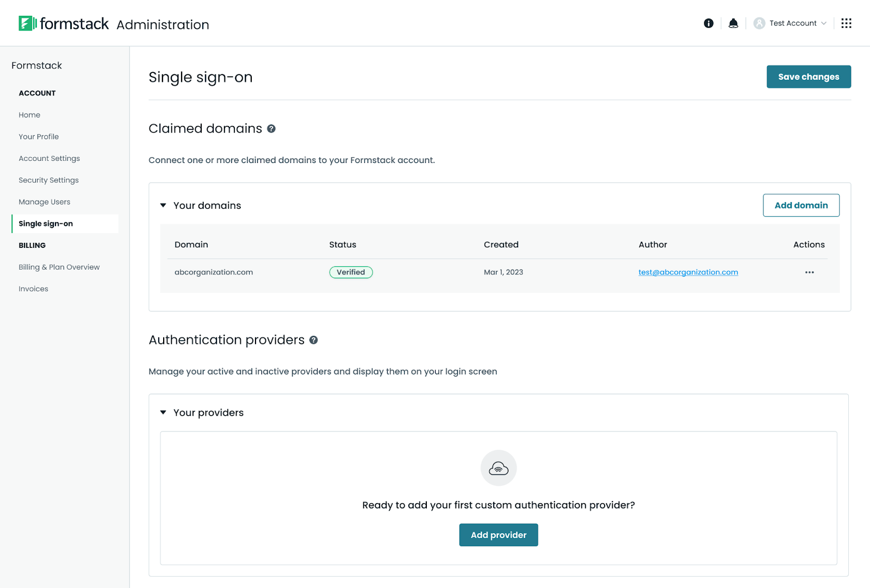
Task: Select Billing & Plan Overview
Action: click(59, 267)
